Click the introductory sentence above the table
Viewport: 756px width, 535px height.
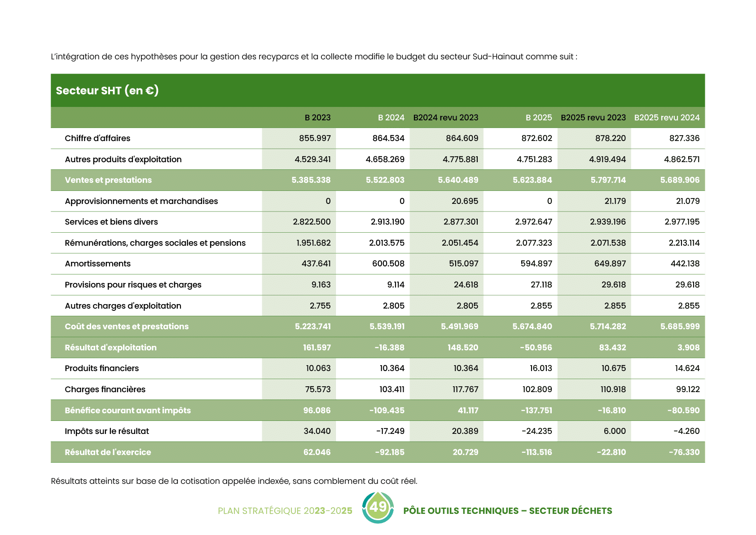click(314, 57)
